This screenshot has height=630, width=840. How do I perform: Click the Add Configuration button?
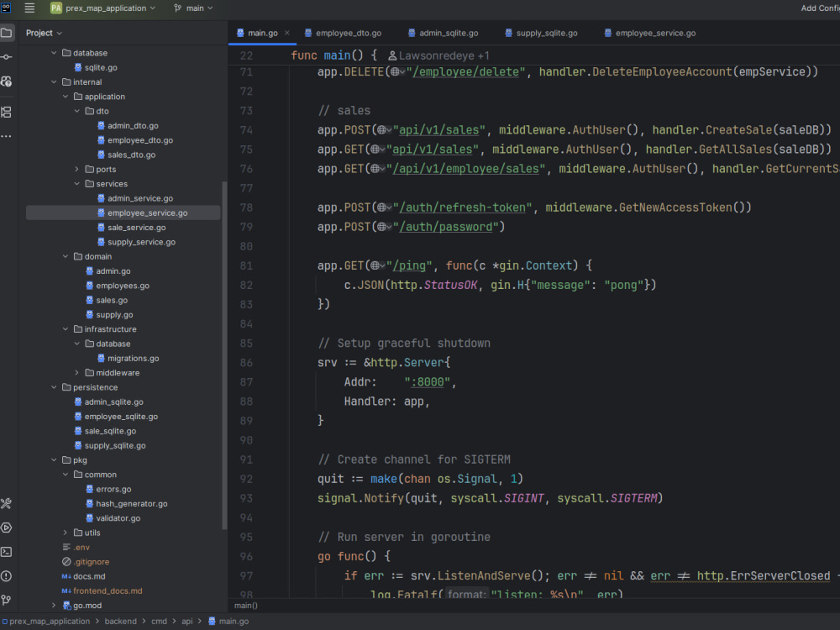(820, 8)
